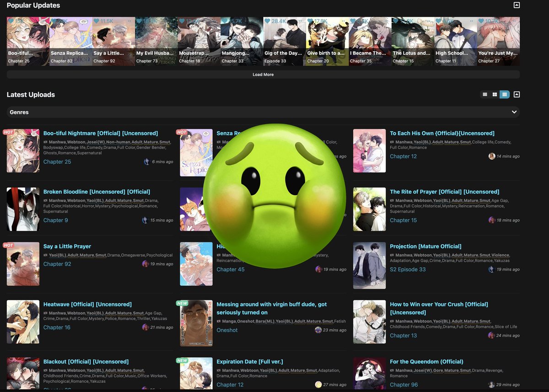Click uploader avatar beside 23 mins ago

coord(318,330)
